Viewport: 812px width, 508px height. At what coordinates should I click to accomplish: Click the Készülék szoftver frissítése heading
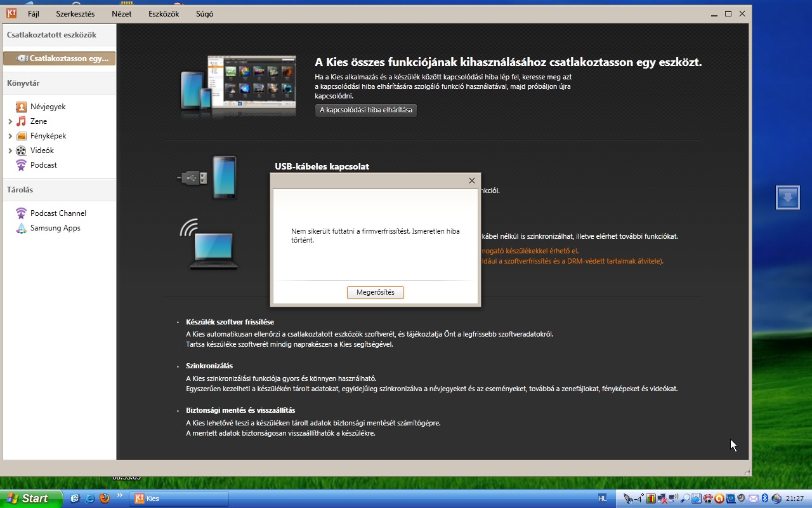[x=230, y=322]
